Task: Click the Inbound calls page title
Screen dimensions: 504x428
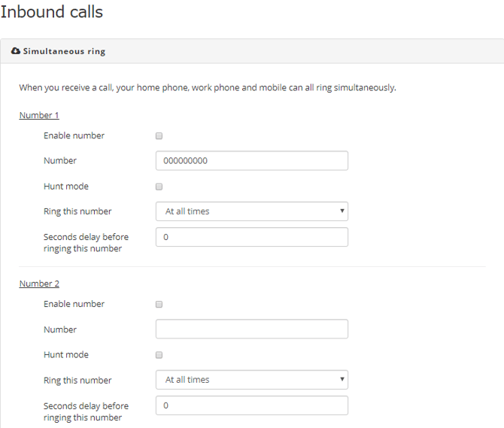Action: click(x=52, y=12)
